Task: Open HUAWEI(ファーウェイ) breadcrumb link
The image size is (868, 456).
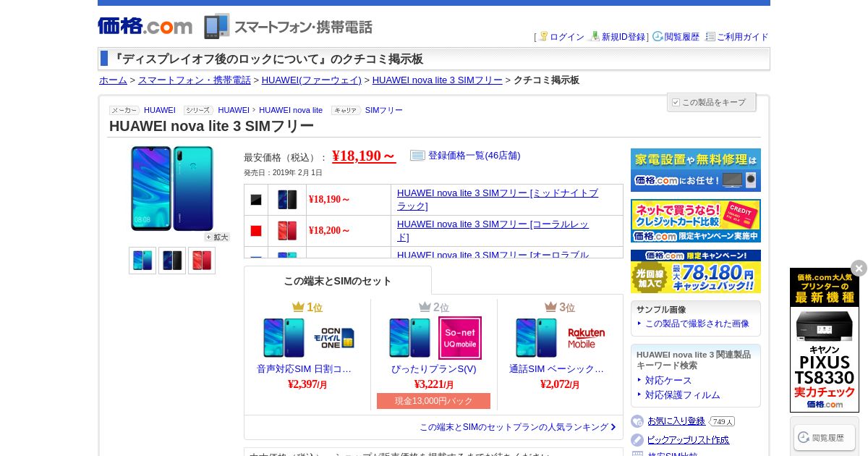Action: coord(312,80)
